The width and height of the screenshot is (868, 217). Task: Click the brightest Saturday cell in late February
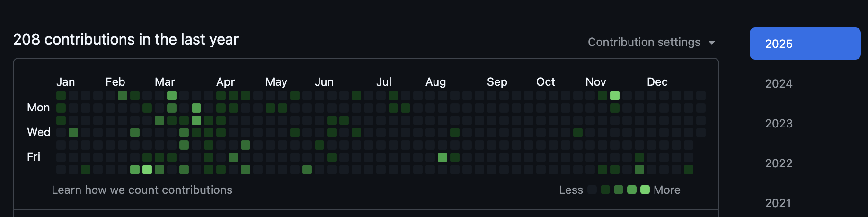click(x=147, y=170)
